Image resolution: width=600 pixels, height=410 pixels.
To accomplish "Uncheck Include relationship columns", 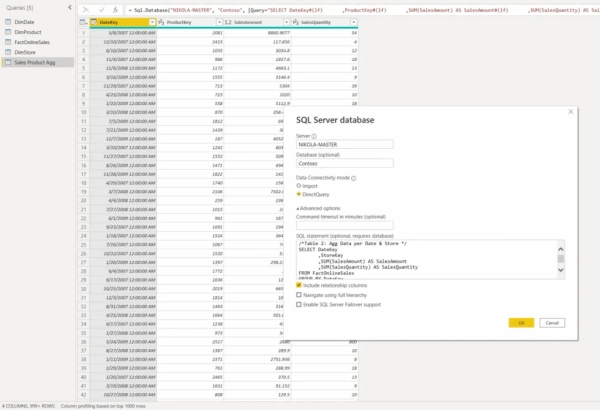I will (x=299, y=284).
